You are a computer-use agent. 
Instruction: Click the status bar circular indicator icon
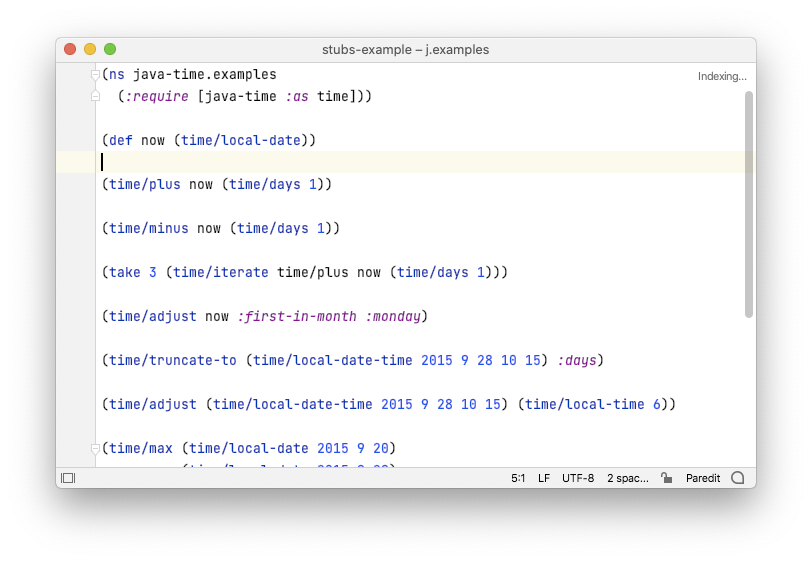pos(737,478)
